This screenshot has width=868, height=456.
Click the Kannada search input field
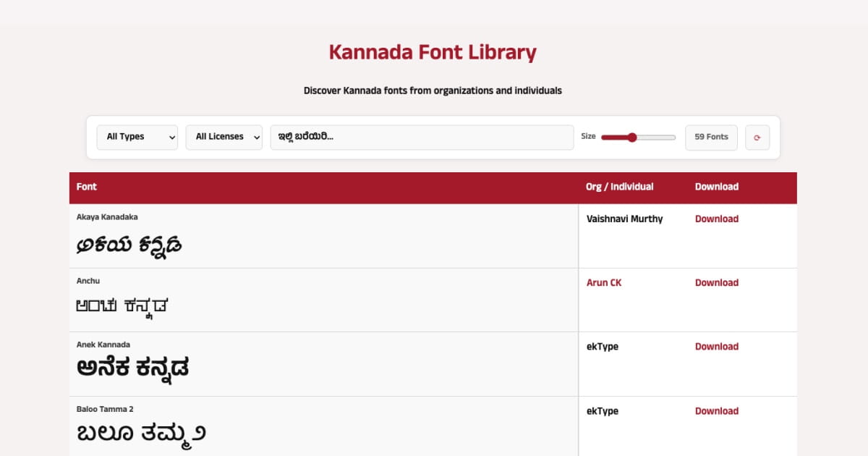click(422, 137)
